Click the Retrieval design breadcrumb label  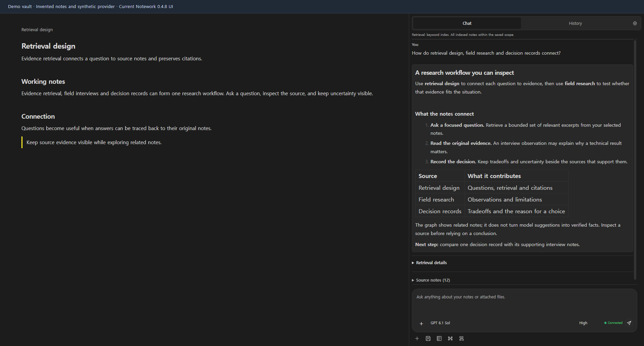(37, 30)
